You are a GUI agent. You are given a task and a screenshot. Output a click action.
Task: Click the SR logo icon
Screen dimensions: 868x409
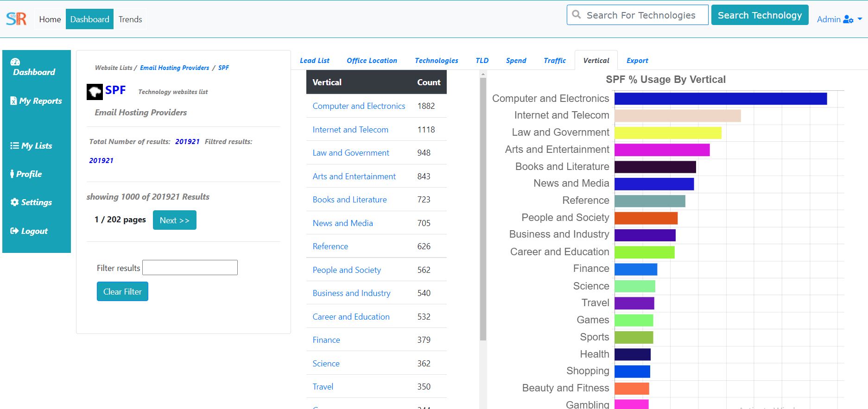click(16, 19)
